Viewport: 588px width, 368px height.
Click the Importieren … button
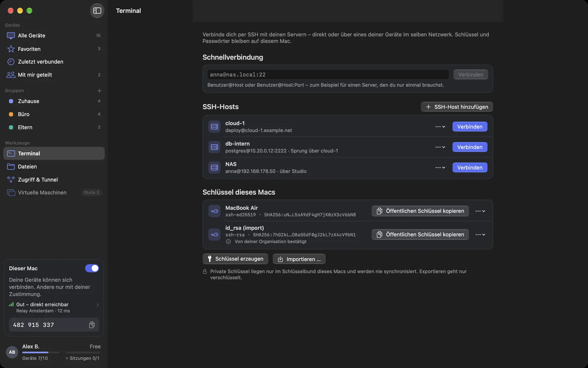[299, 259]
